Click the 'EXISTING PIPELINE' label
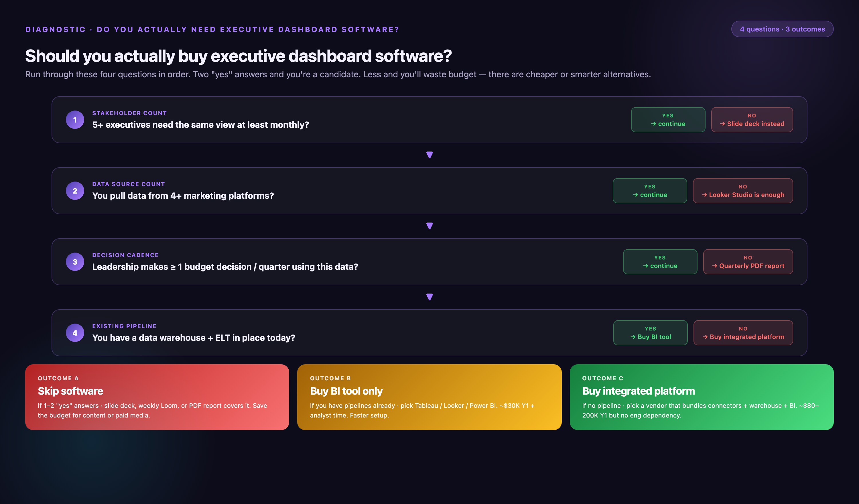This screenshot has width=859, height=504. point(125,326)
